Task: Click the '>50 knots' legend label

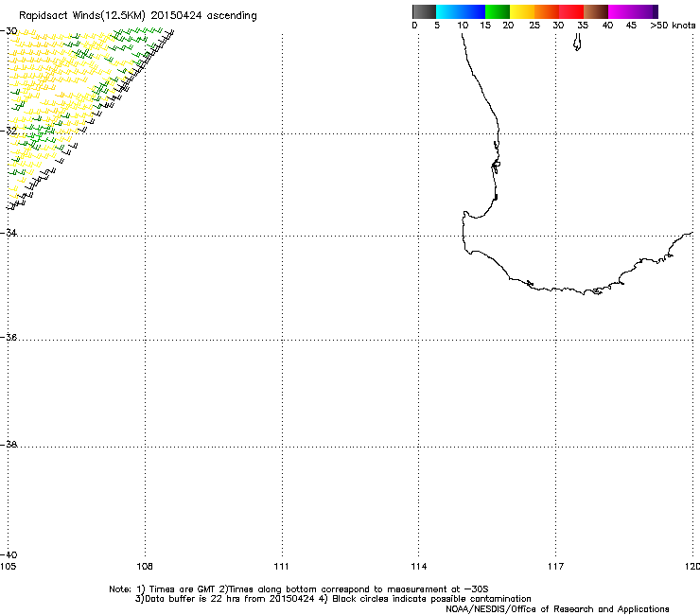Action: [673, 26]
